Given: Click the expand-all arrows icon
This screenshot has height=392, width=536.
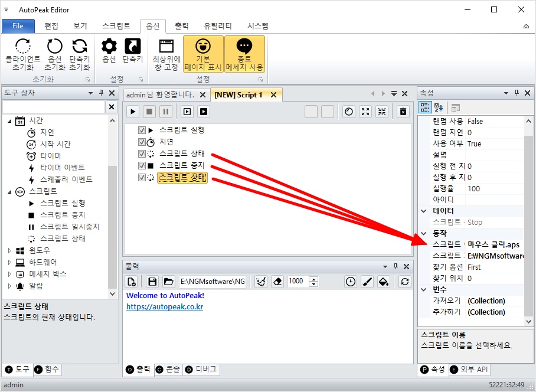Looking at the screenshot, I should [365, 112].
